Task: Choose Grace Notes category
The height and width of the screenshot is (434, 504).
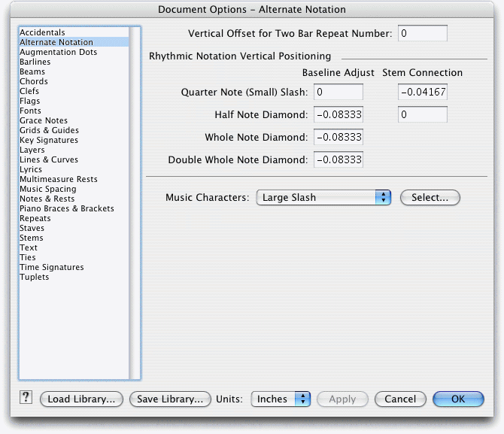Action: tap(74, 120)
